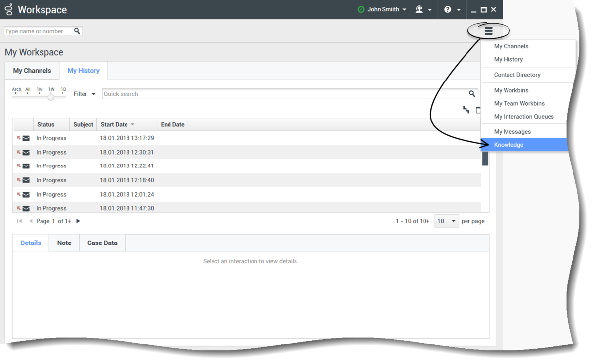Click the tree view toggle icon

pos(466,110)
